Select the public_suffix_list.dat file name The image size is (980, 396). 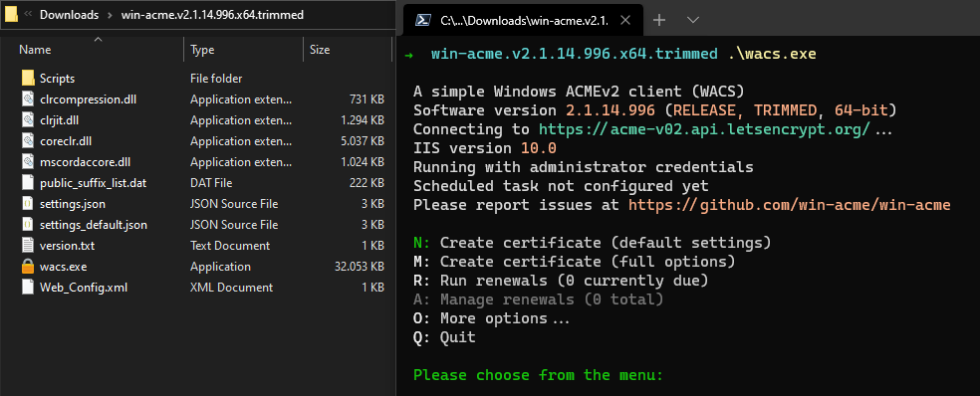click(93, 183)
